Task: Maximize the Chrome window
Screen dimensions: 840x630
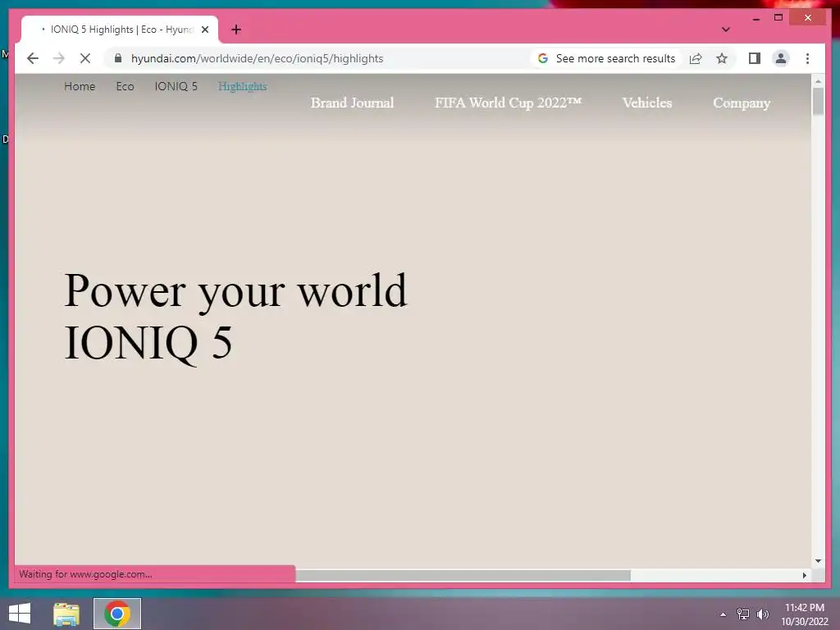Action: [778, 18]
